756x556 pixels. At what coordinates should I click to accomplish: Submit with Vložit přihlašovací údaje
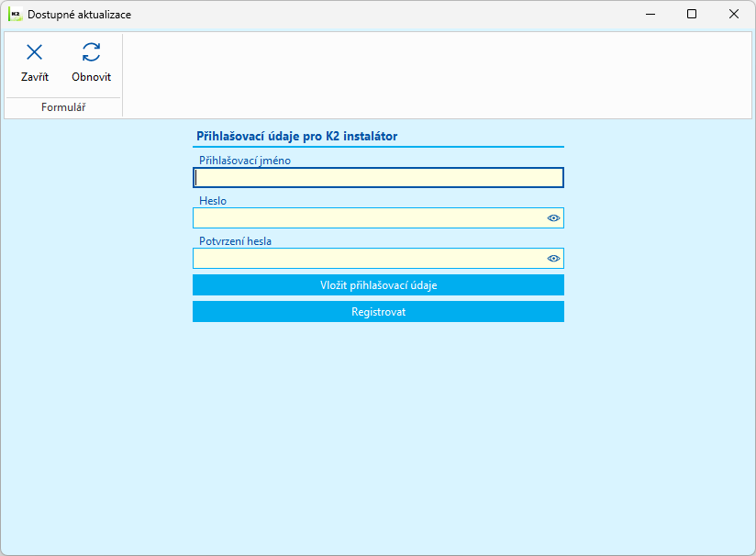[379, 285]
